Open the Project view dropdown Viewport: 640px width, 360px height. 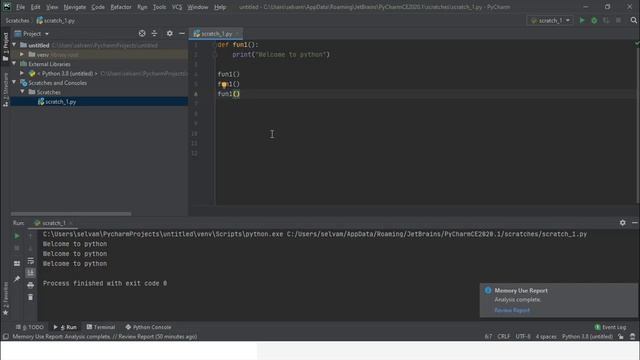coord(32,33)
